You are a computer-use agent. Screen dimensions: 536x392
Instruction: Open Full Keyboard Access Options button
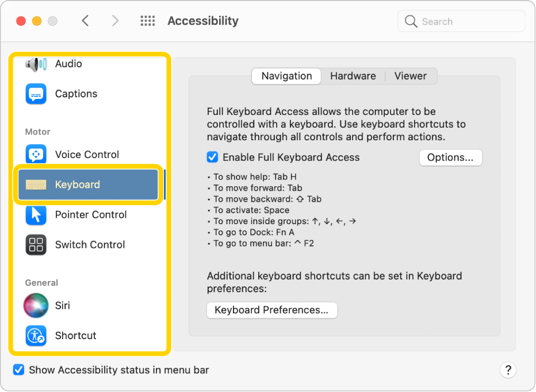click(x=450, y=157)
